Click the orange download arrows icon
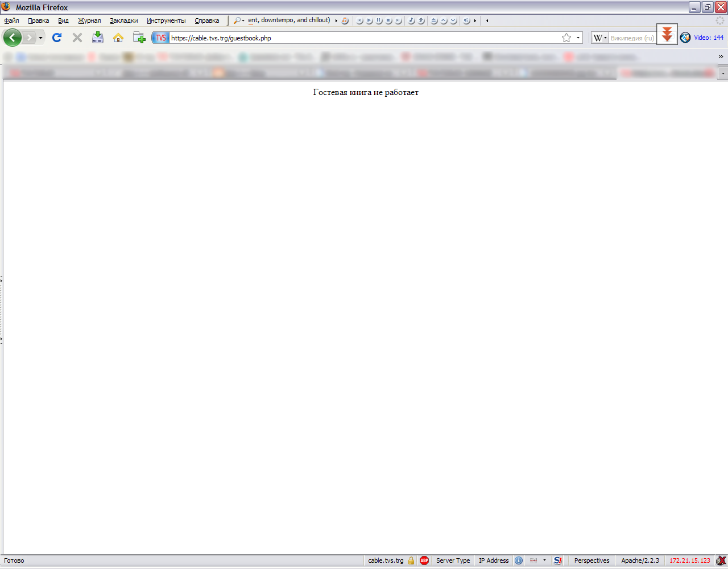The width and height of the screenshot is (728, 569). (x=667, y=34)
